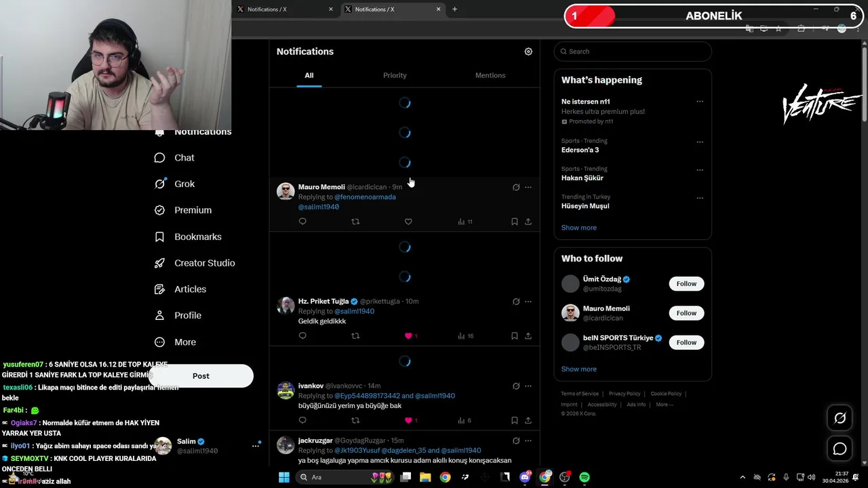Viewport: 868px width, 488px height.
Task: Switch to the Mentions tab
Action: pyautogui.click(x=490, y=75)
